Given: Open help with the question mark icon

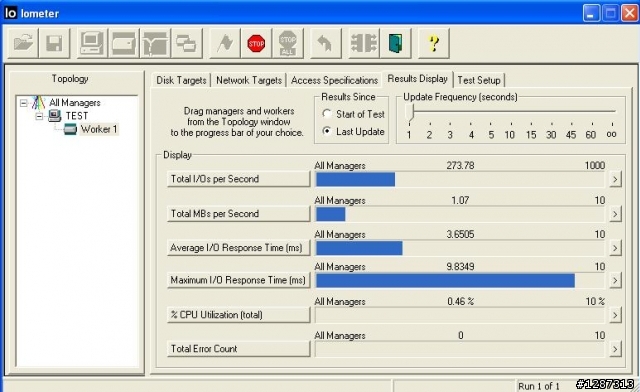Looking at the screenshot, I should 434,43.
